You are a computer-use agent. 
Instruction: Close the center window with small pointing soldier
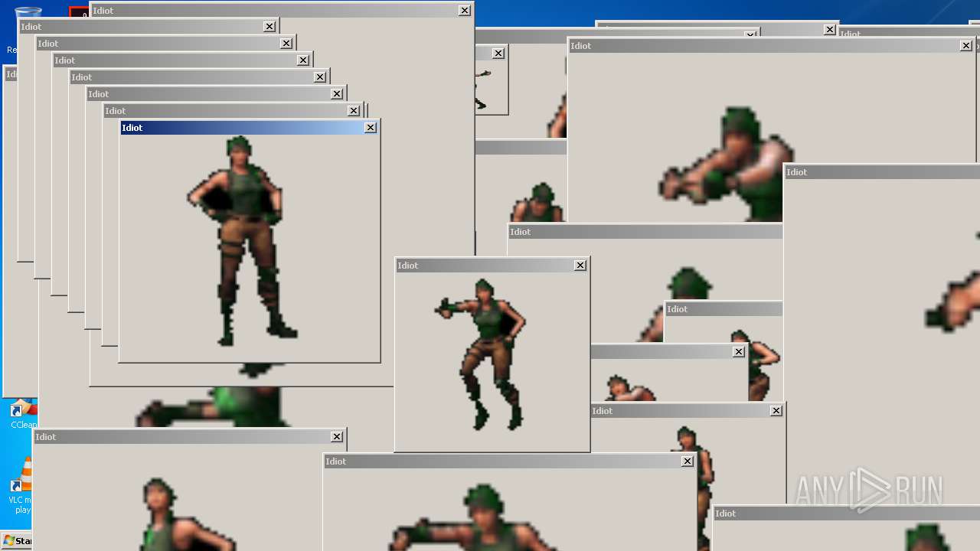click(x=580, y=266)
